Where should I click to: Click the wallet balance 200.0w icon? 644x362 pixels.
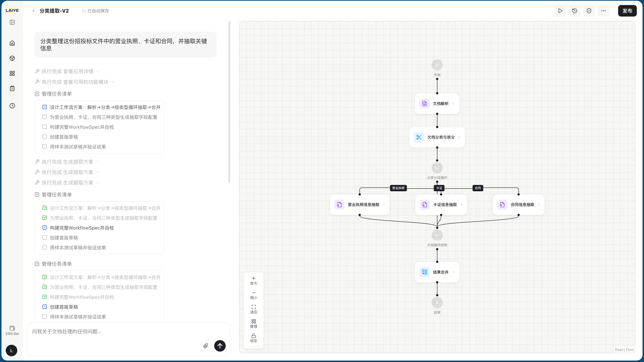12,330
